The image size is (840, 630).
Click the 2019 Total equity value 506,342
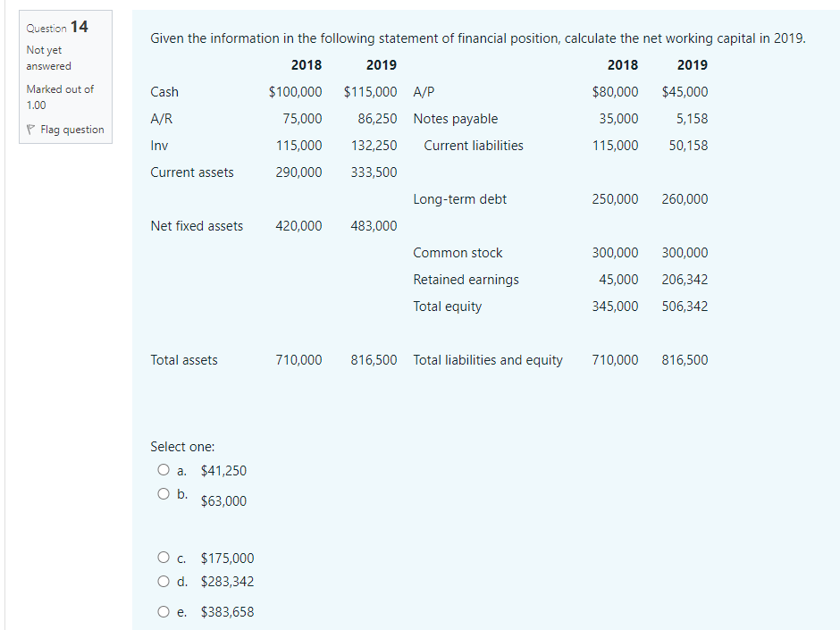click(685, 306)
